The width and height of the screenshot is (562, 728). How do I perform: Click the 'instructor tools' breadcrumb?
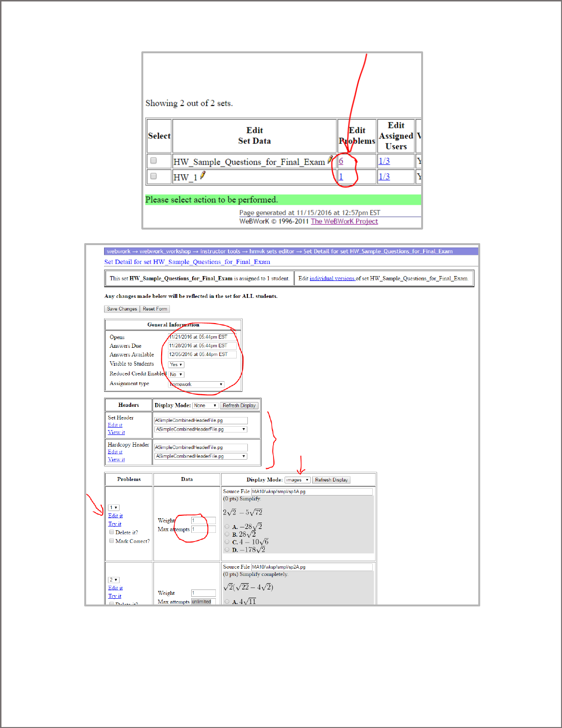click(x=220, y=251)
